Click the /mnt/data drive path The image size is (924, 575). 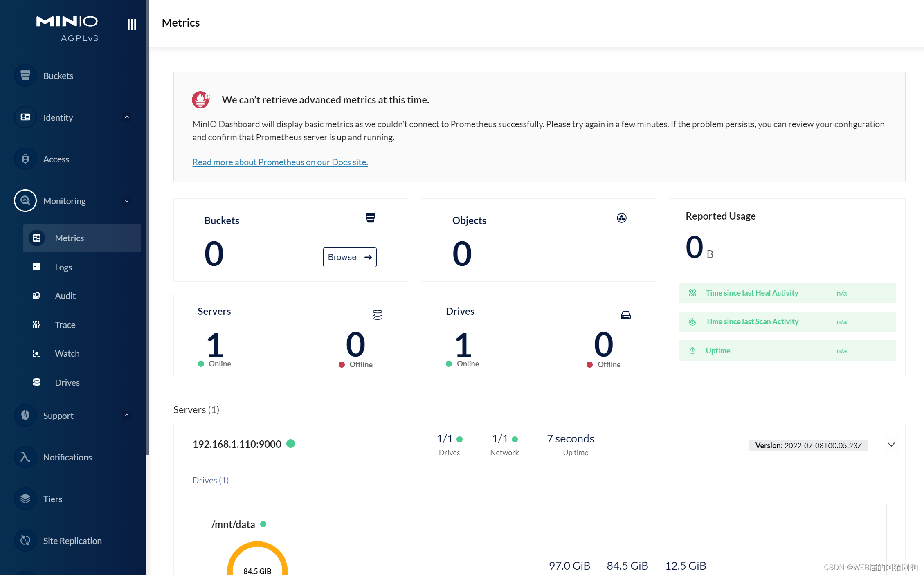coord(233,524)
